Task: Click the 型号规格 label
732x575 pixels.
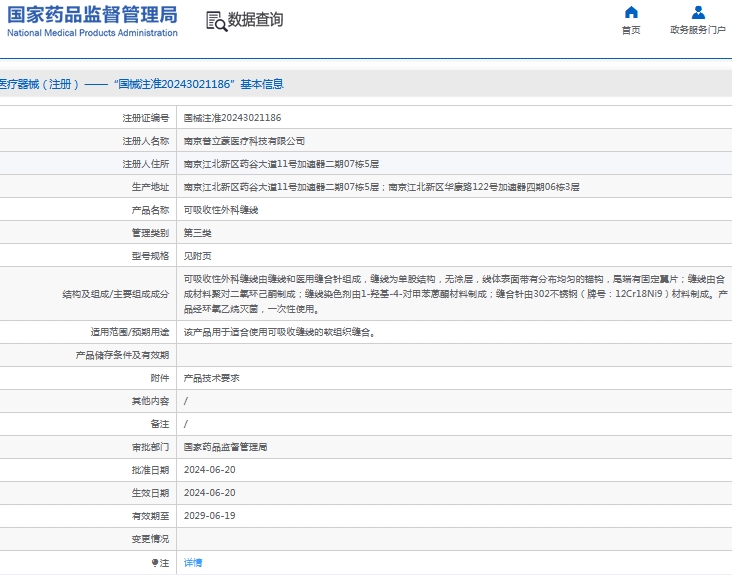Action: pyautogui.click(x=150, y=256)
